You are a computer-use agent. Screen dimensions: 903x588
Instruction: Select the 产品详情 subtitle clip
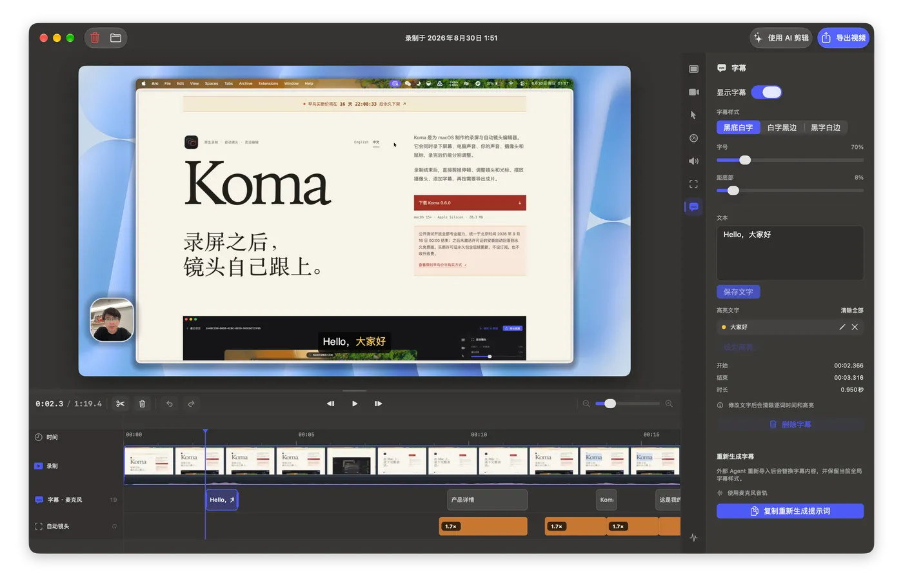coord(487,500)
